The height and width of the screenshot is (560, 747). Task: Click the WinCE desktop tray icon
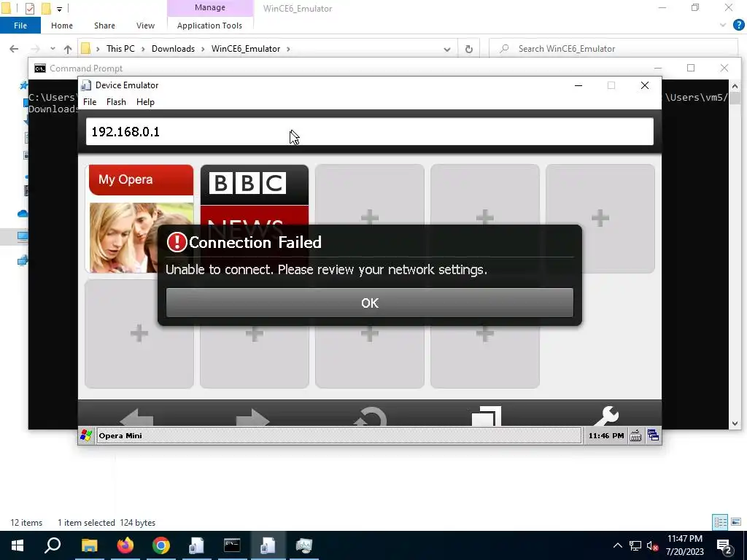(653, 435)
